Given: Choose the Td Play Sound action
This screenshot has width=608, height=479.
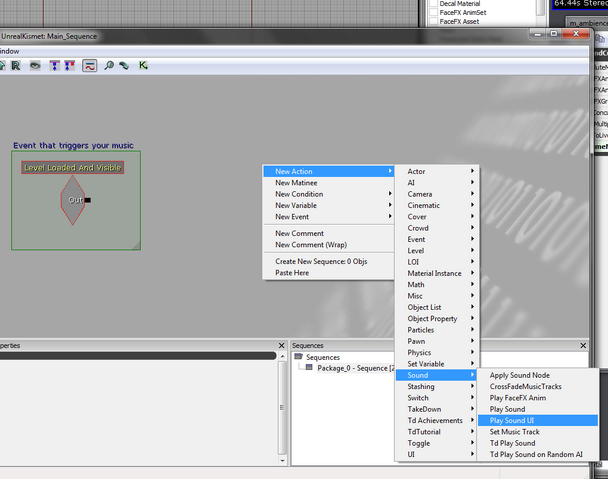Looking at the screenshot, I should (538, 443).
